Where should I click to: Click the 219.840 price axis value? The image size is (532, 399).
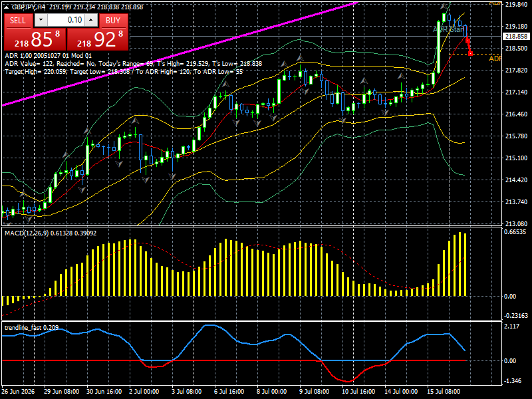pyautogui.click(x=517, y=5)
